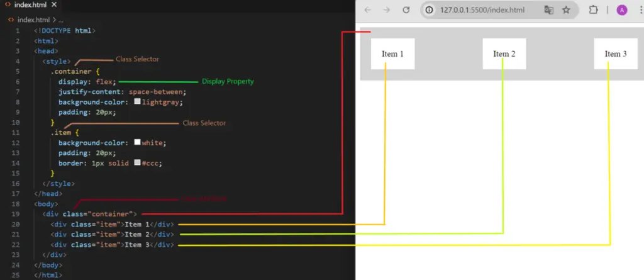
Task: Close the index.html editor tab
Action: pos(54,5)
